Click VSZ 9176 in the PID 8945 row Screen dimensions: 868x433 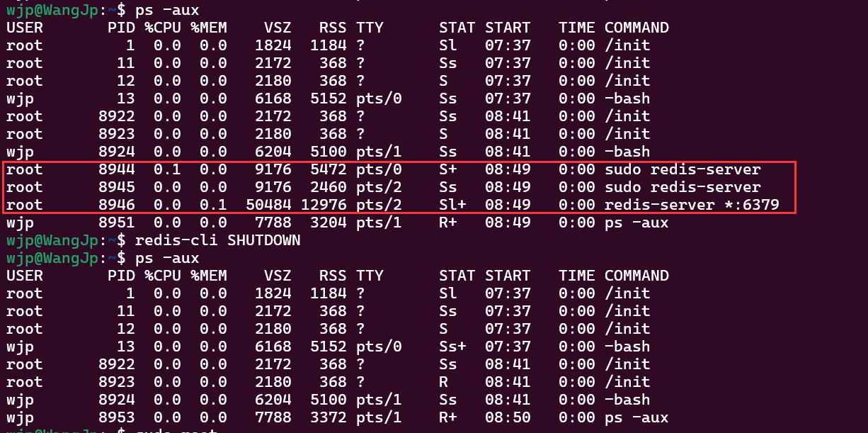click(273, 187)
